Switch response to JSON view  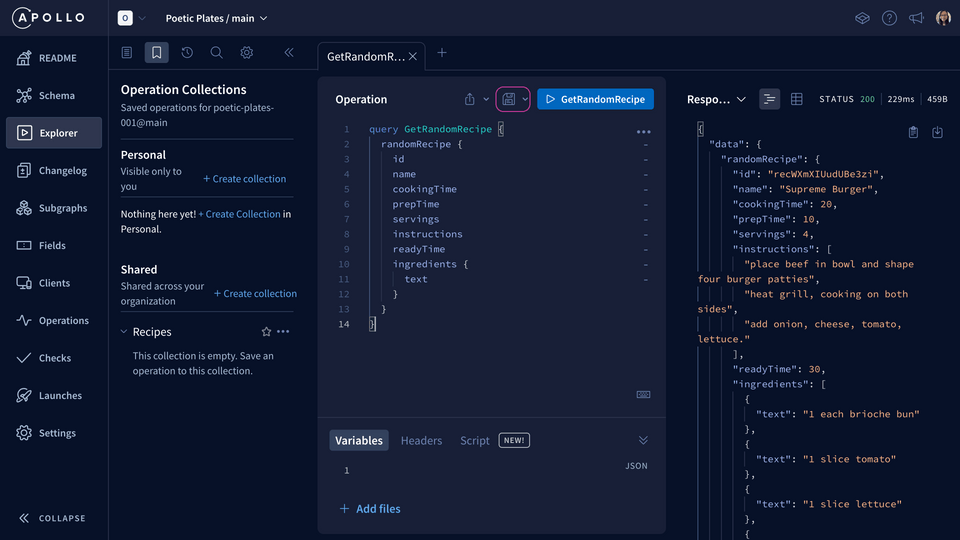click(769, 99)
